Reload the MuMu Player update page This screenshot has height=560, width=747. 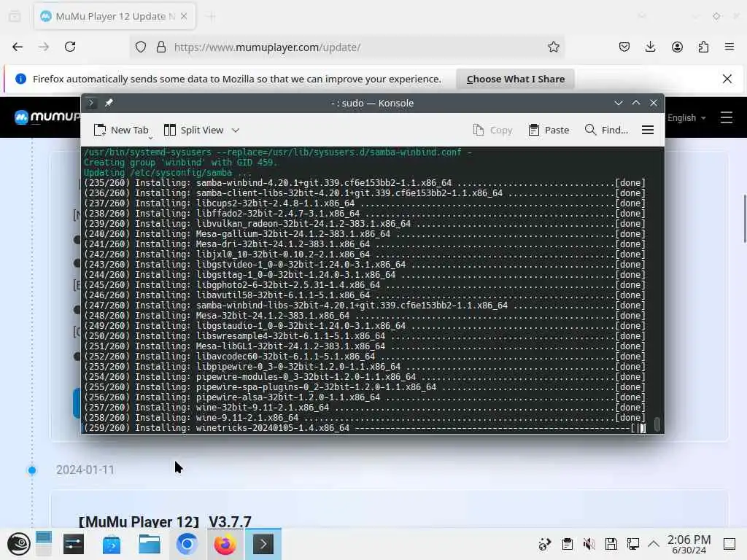point(70,47)
